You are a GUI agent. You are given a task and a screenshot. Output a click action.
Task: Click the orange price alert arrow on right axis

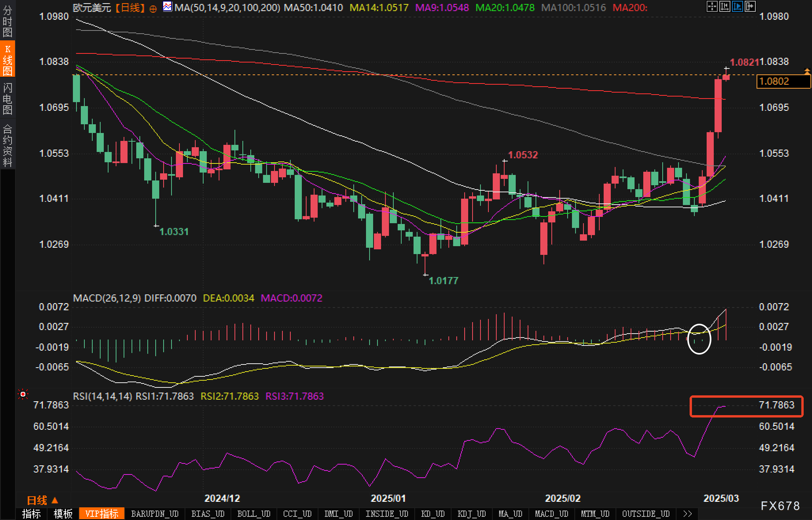[x=807, y=72]
